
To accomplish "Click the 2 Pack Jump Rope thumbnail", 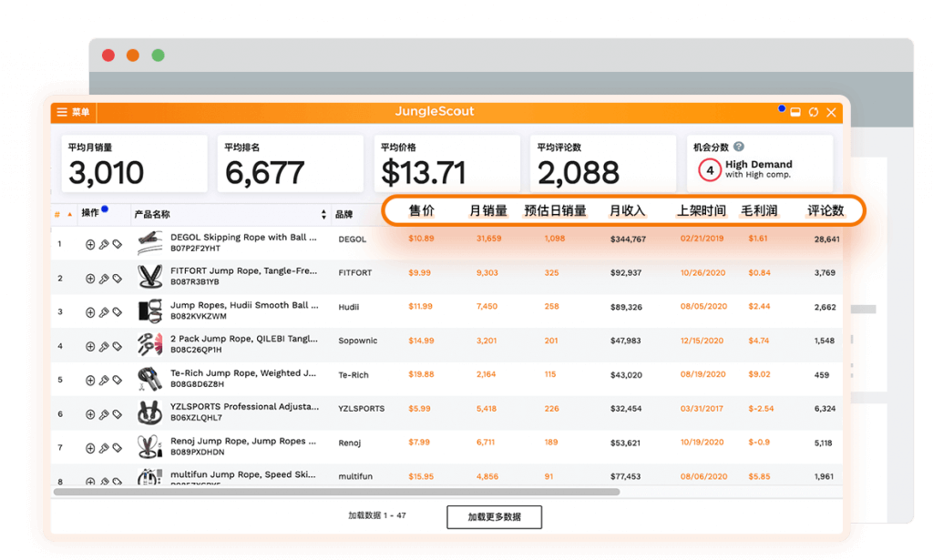I will click(x=150, y=345).
